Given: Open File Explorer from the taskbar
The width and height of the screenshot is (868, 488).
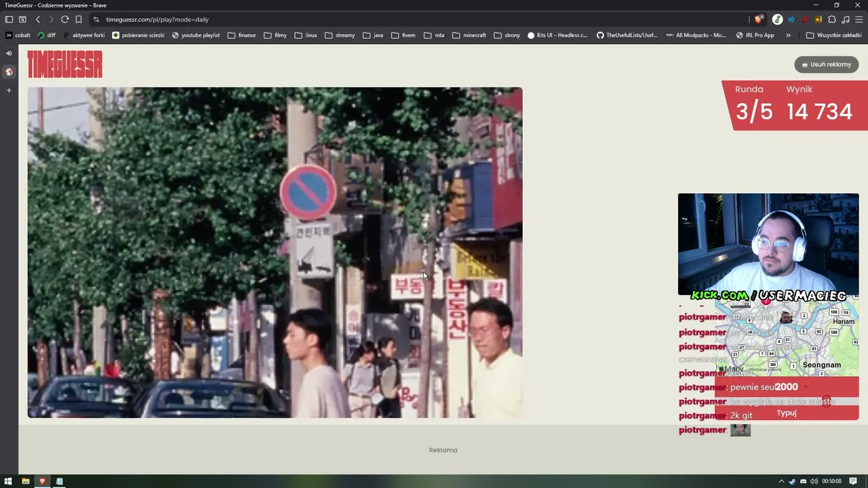Looking at the screenshot, I should [x=26, y=481].
